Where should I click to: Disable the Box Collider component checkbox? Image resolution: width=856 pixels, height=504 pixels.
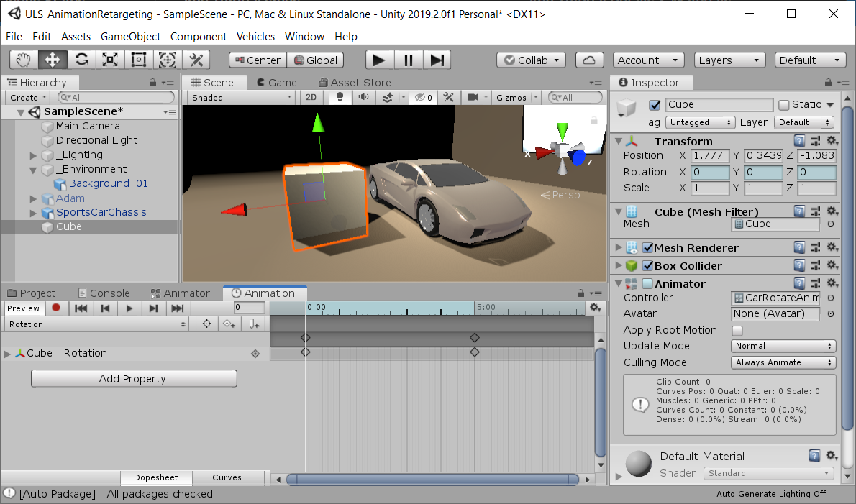click(647, 266)
